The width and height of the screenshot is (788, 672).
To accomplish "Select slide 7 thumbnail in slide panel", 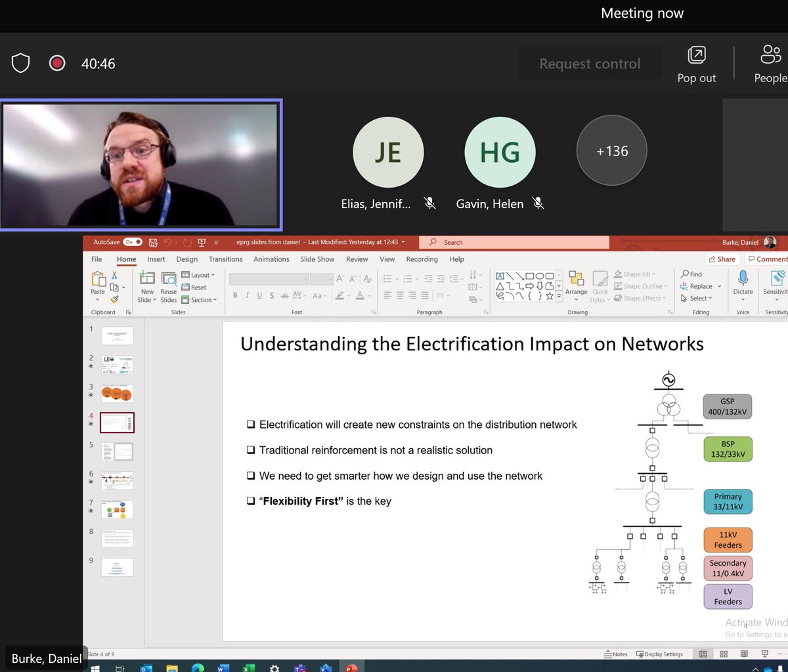I will [x=117, y=509].
